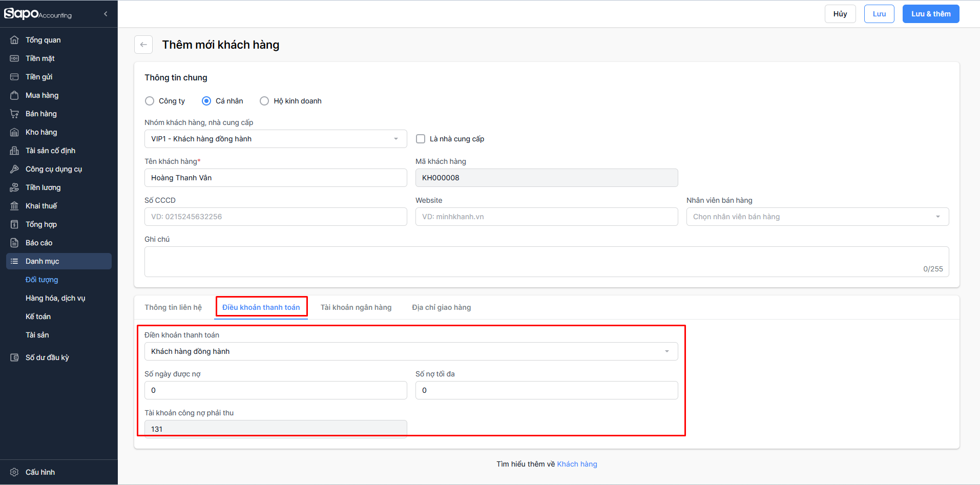Screen dimensions: 980x485
Task: Open Tiền mặt cash icon in sidebar
Action: [x=14, y=58]
